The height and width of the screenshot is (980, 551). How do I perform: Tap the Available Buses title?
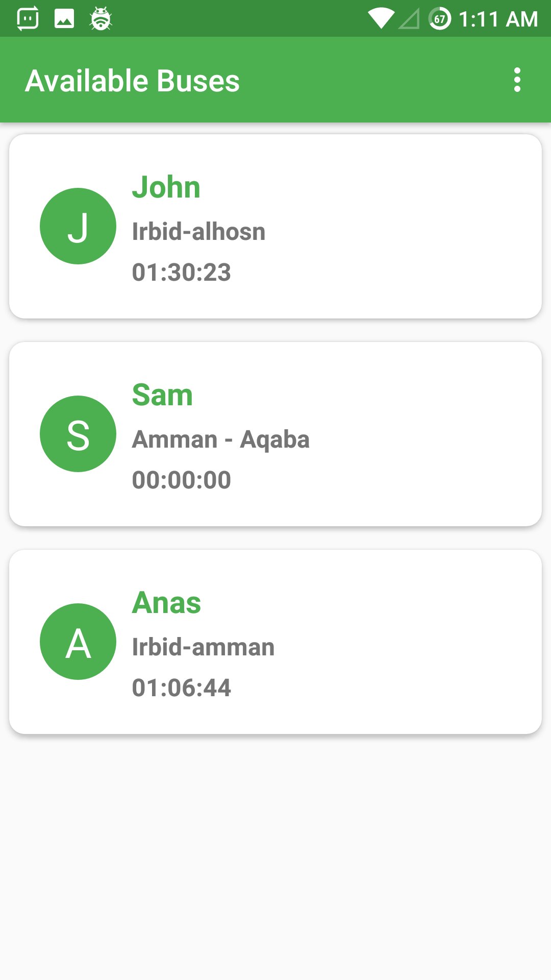coord(133,81)
